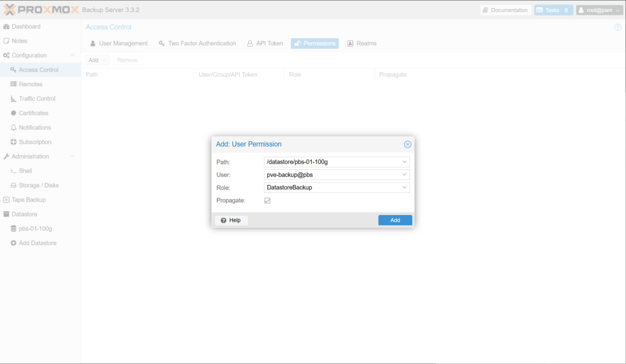Click the blue Add button in dialog
Viewport: 626px width, 364px height.
point(395,220)
